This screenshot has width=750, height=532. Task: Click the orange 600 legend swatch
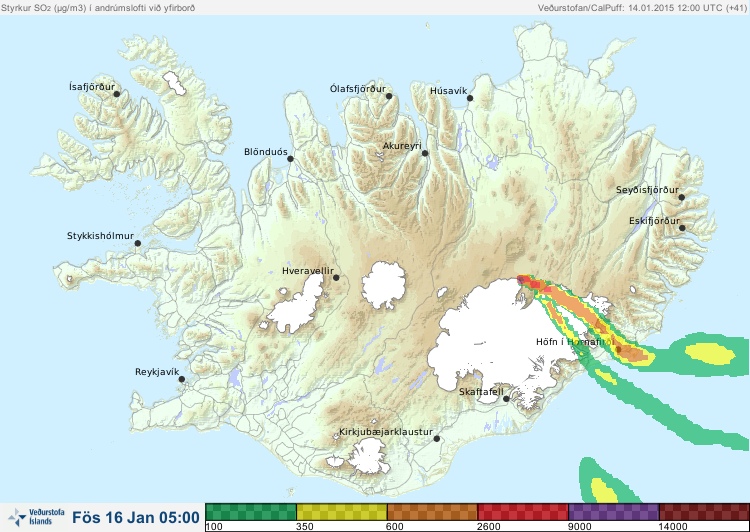[x=432, y=512]
